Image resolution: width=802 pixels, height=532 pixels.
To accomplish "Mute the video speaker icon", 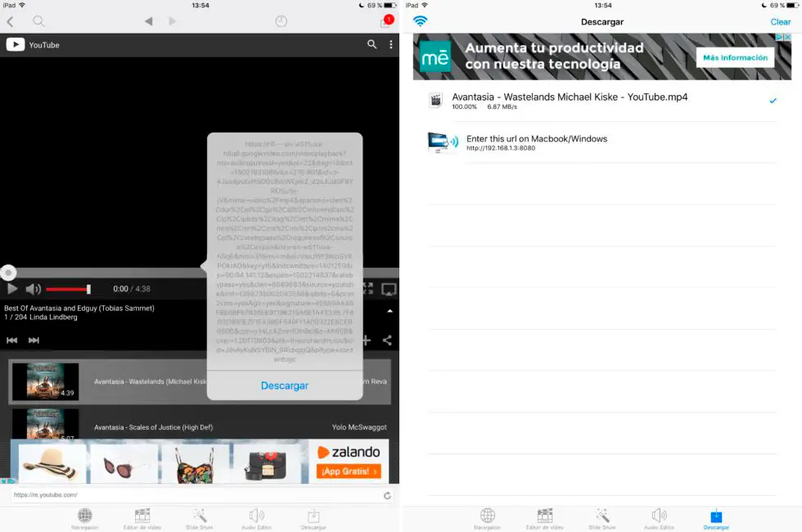I will (x=34, y=289).
